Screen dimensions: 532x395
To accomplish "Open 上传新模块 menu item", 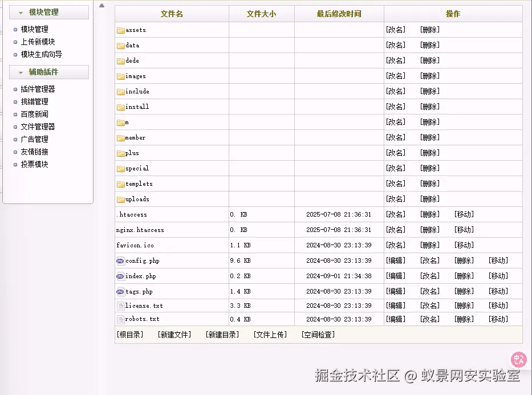I will [38, 42].
